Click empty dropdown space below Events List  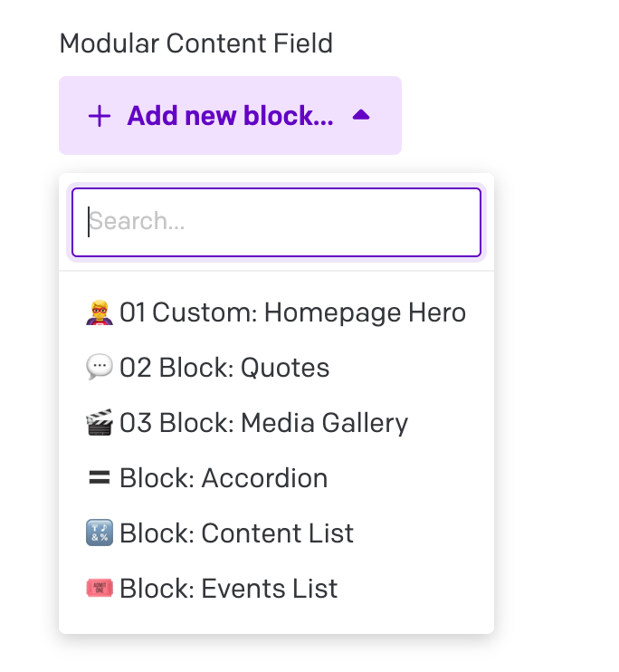276,622
